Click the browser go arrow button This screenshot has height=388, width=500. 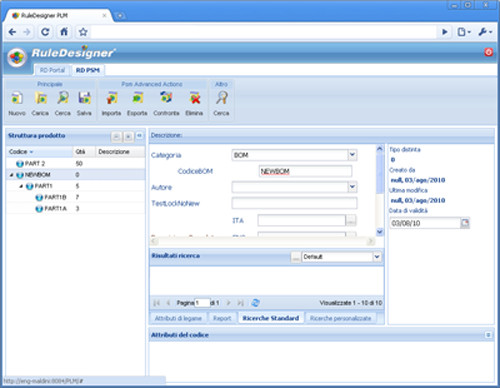pos(445,32)
